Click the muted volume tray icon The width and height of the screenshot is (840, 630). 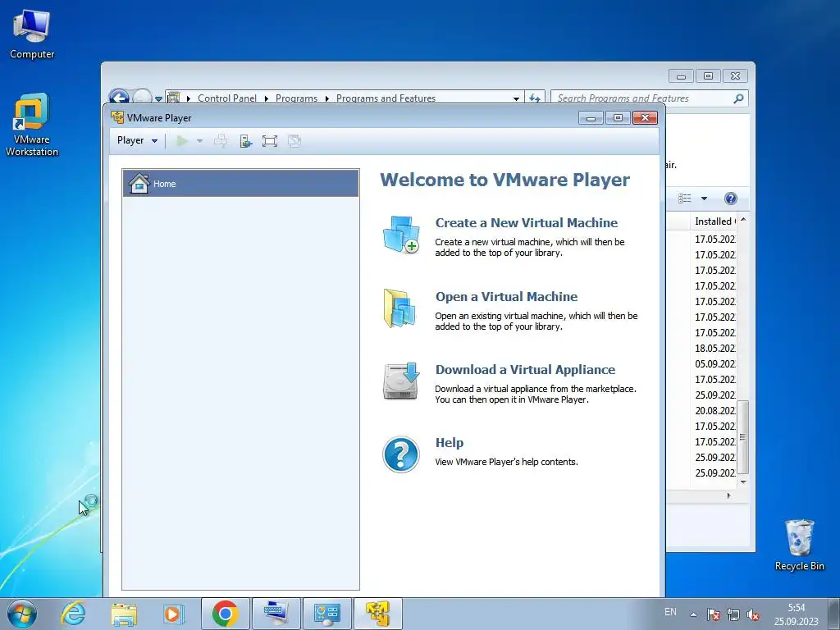pyautogui.click(x=753, y=614)
